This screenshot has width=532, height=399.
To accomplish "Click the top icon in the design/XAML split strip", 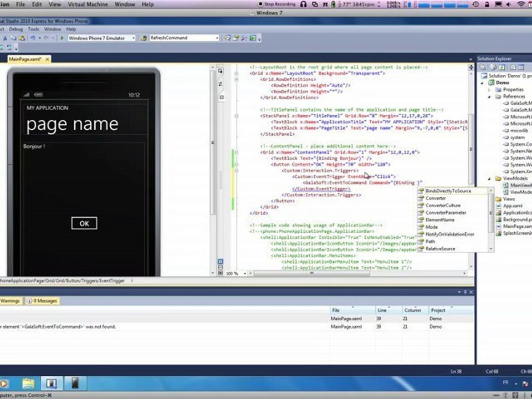I will (x=220, y=70).
